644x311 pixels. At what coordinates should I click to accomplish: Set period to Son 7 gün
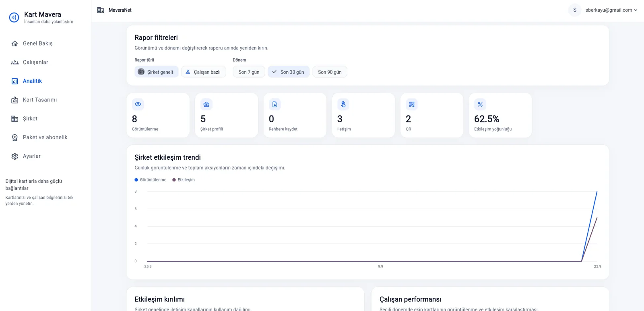(x=249, y=72)
